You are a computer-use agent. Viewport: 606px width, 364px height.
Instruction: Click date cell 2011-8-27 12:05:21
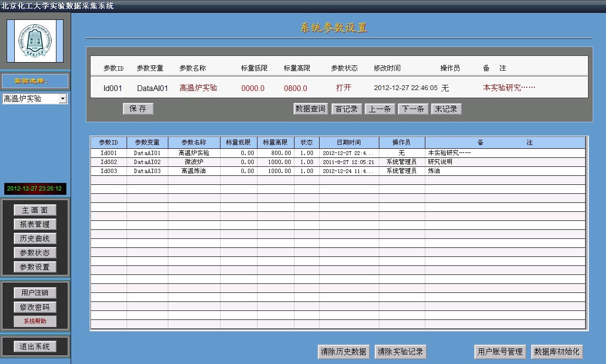(x=349, y=162)
